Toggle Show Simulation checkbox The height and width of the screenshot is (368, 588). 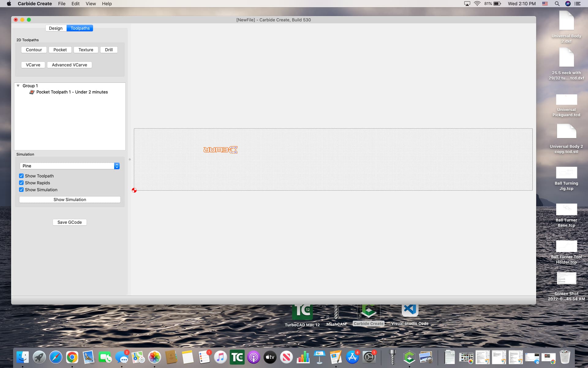click(x=21, y=190)
